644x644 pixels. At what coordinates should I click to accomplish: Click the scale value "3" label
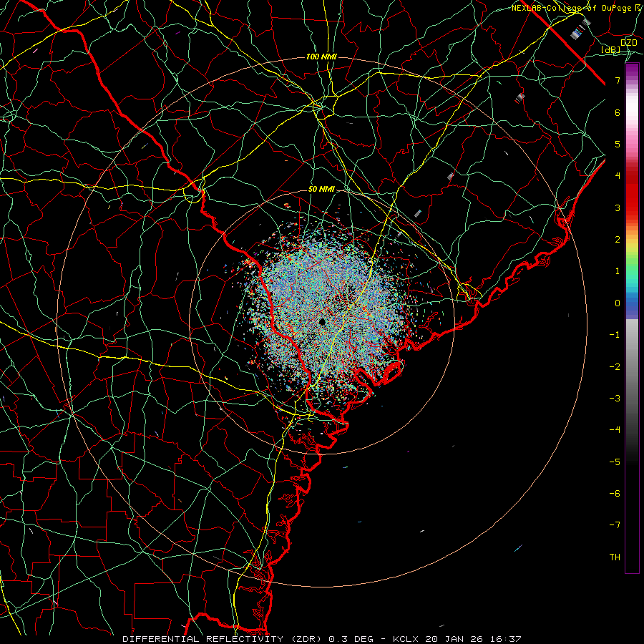(x=618, y=208)
